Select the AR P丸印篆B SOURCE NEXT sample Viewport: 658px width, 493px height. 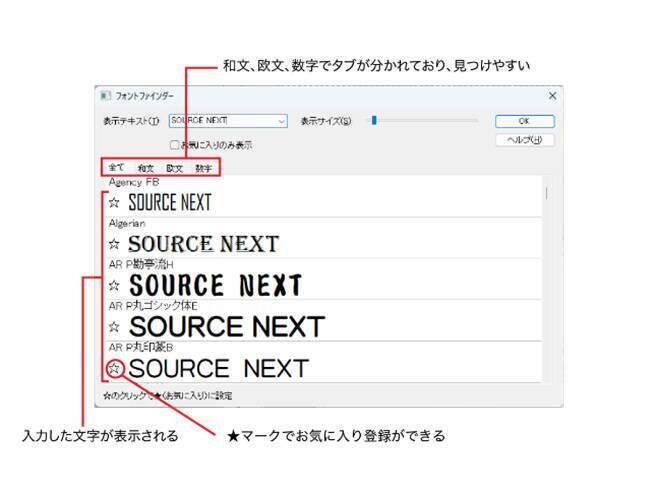[x=219, y=368]
